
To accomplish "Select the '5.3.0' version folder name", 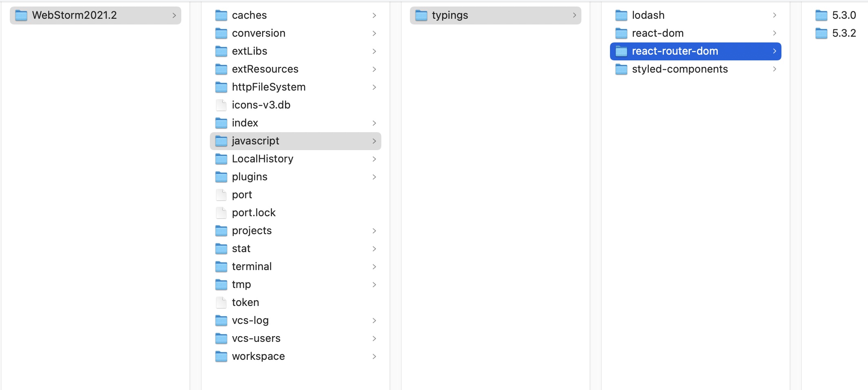I will (844, 16).
